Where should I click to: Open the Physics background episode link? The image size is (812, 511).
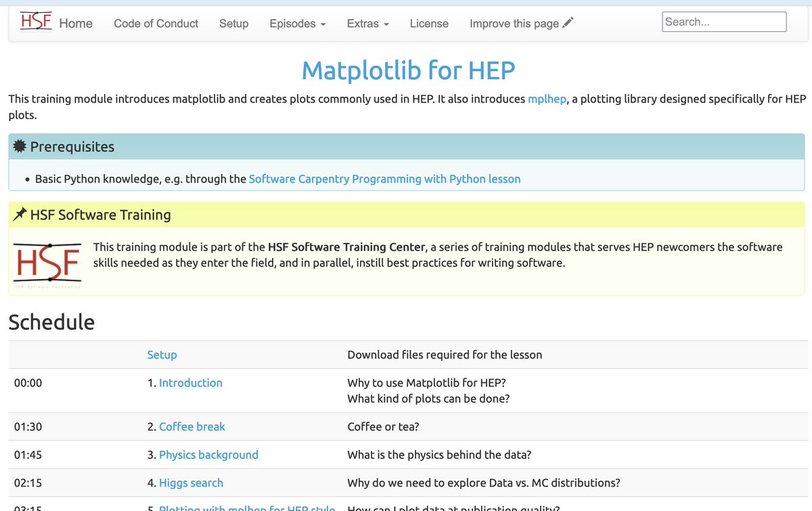208,455
